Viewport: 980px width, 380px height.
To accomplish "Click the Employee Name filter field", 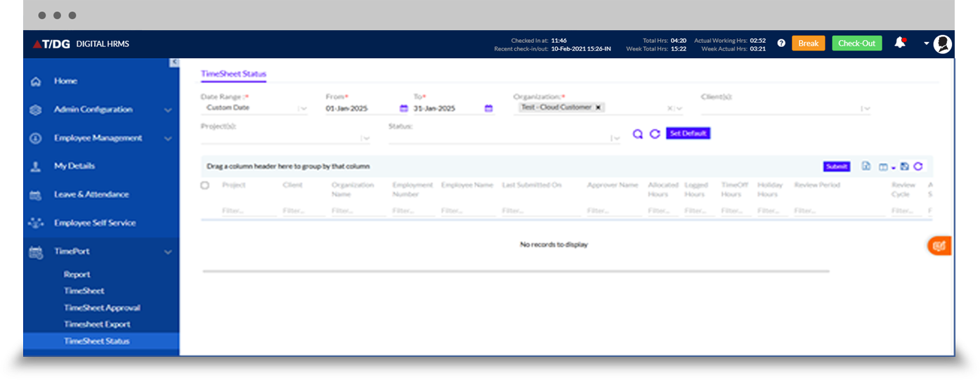I will 468,211.
